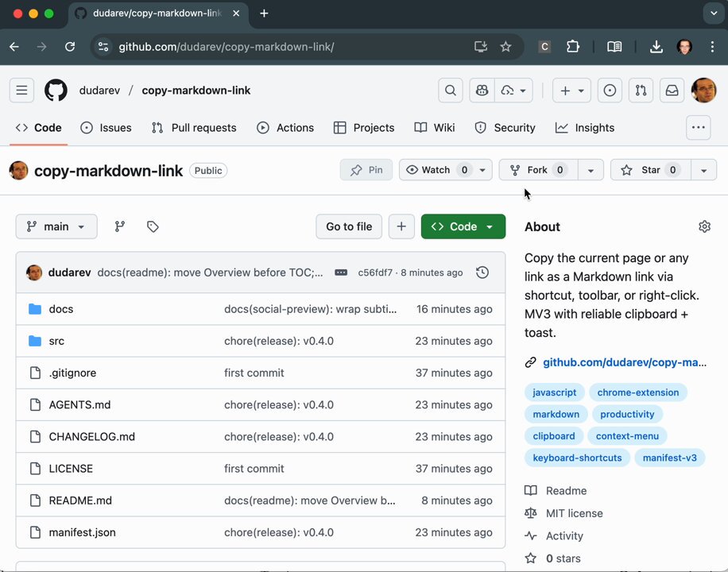Open Chrome downloads icon

tap(656, 47)
